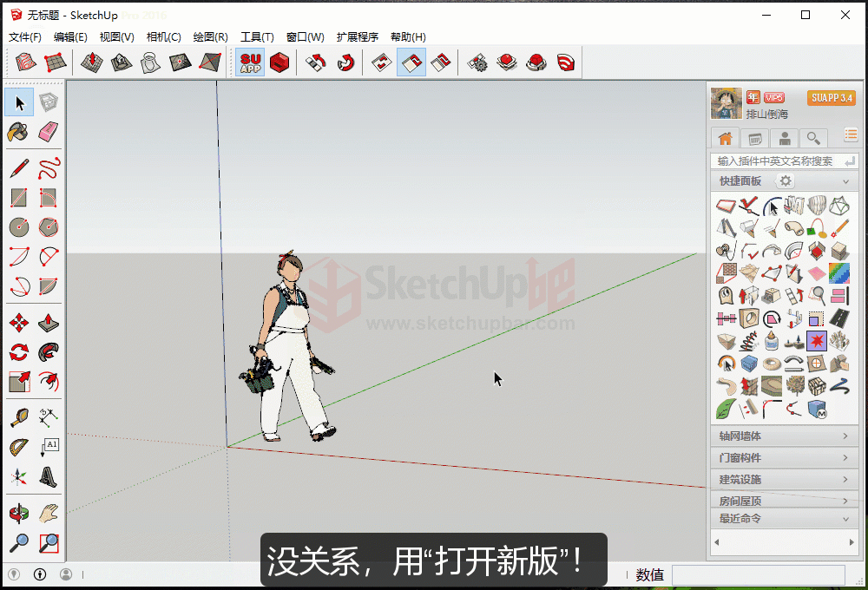Expand the 轴网墙体 section
Viewport: 868px width, 590px height.
point(783,436)
